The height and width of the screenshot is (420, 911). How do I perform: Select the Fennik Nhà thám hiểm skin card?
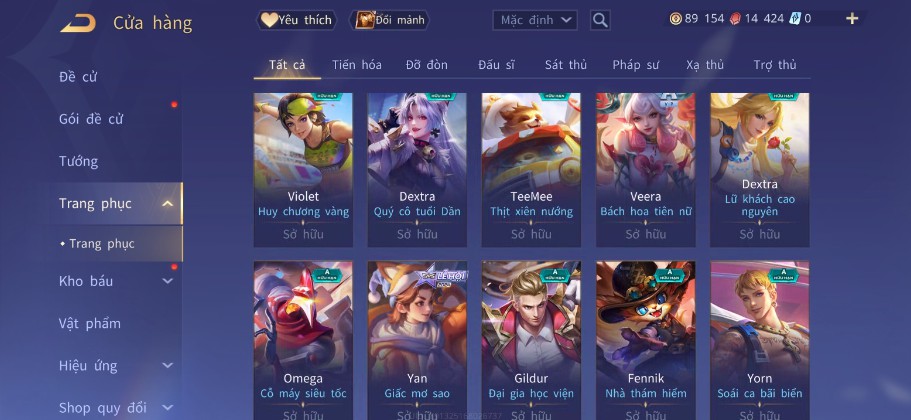(645, 340)
